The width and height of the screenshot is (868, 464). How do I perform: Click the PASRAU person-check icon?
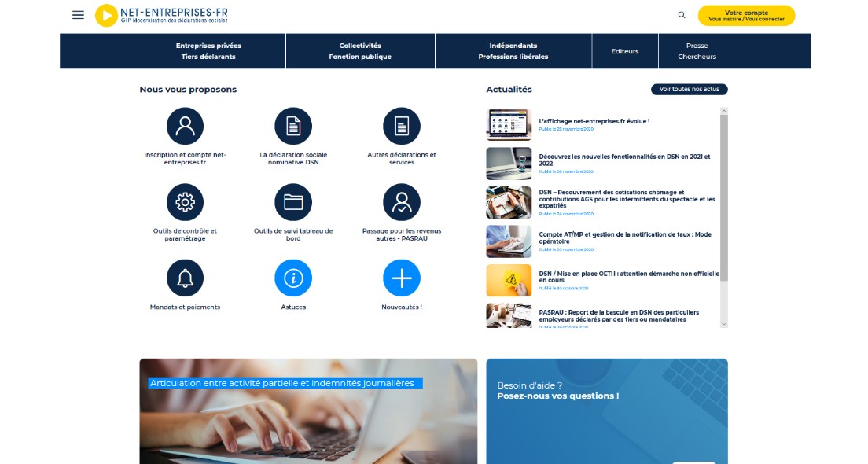click(402, 202)
